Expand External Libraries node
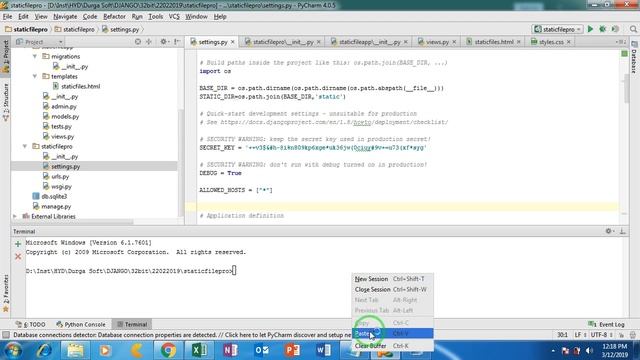 pyautogui.click(x=15, y=216)
